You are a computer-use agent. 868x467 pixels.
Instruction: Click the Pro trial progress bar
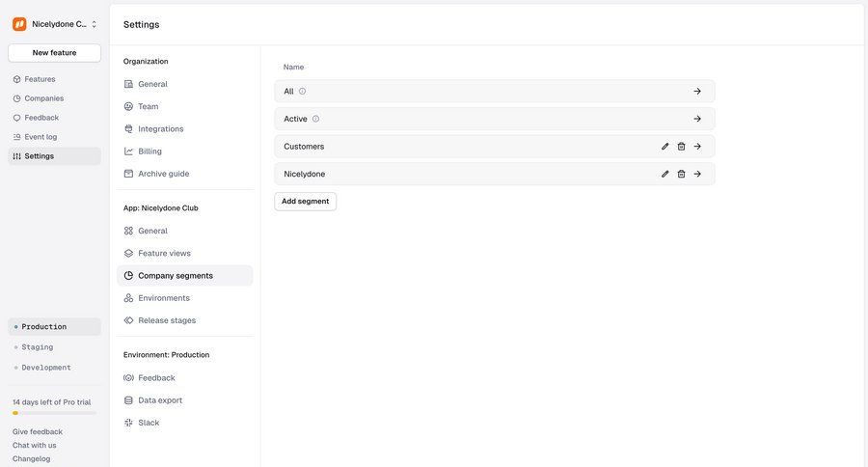click(x=54, y=413)
